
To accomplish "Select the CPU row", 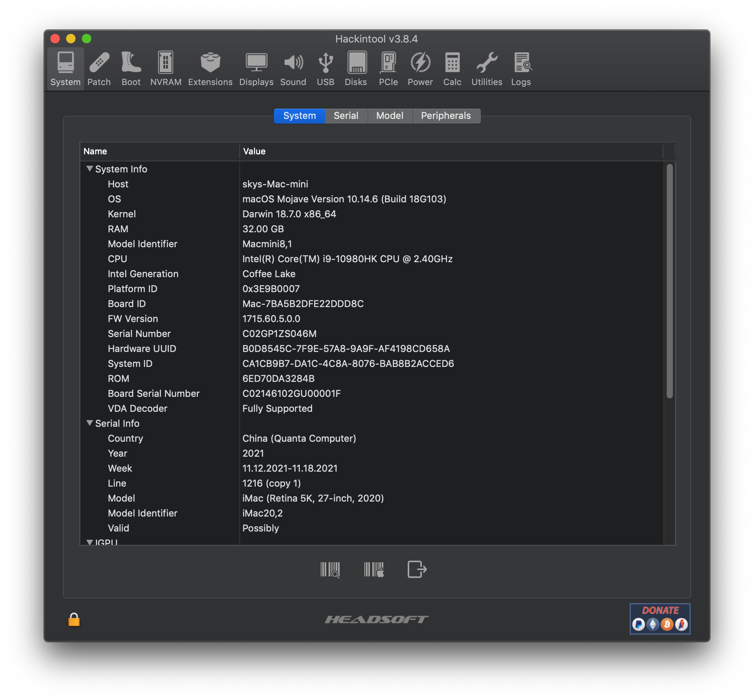I will [372, 259].
